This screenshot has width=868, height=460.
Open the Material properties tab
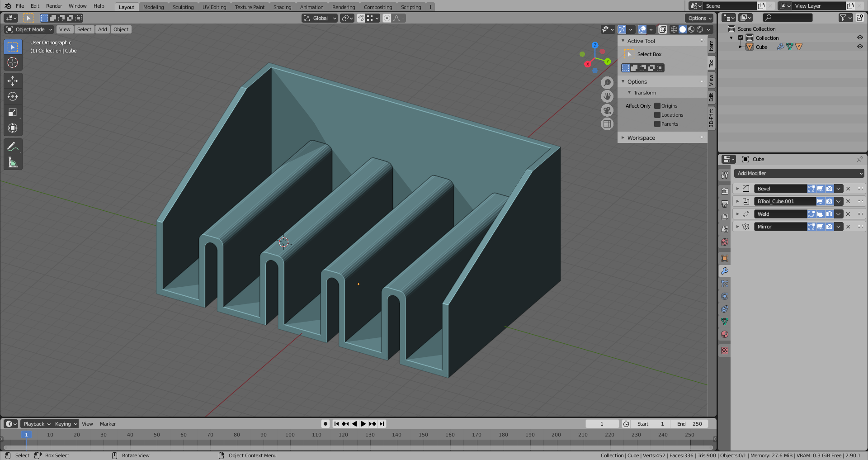(725, 334)
